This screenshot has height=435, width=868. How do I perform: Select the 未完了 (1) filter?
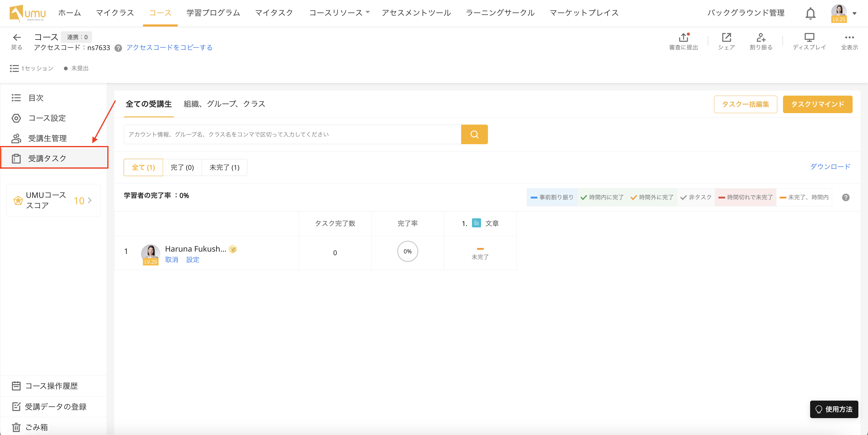pyautogui.click(x=224, y=167)
